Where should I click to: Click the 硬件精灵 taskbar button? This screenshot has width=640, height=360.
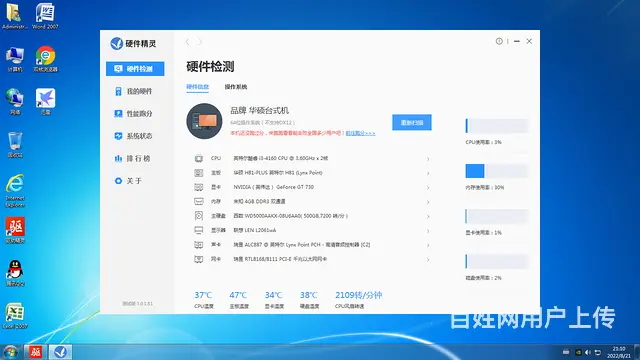click(60, 352)
